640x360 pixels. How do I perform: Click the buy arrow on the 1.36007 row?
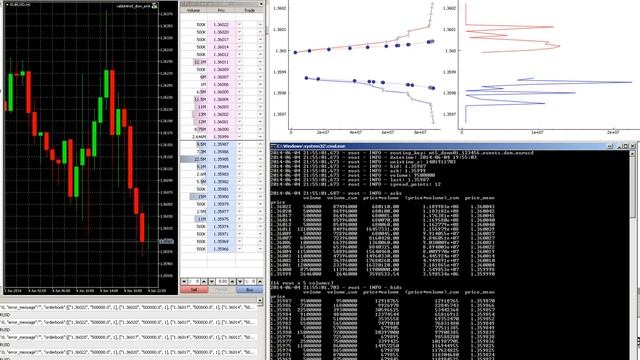tap(260, 77)
